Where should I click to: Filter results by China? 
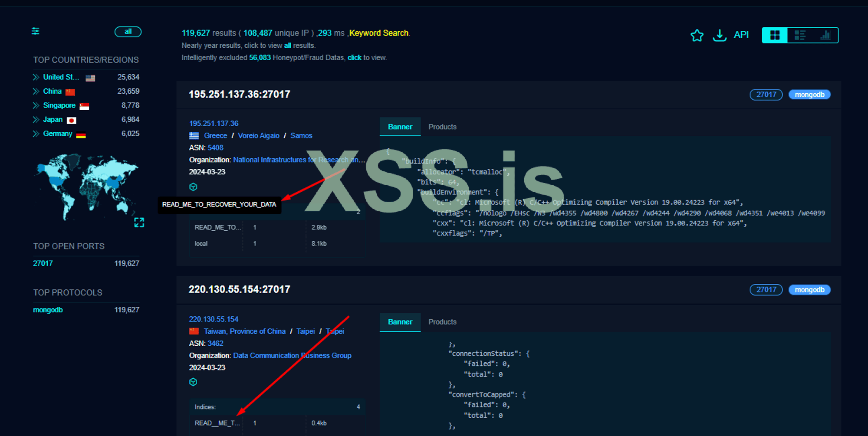click(x=52, y=92)
